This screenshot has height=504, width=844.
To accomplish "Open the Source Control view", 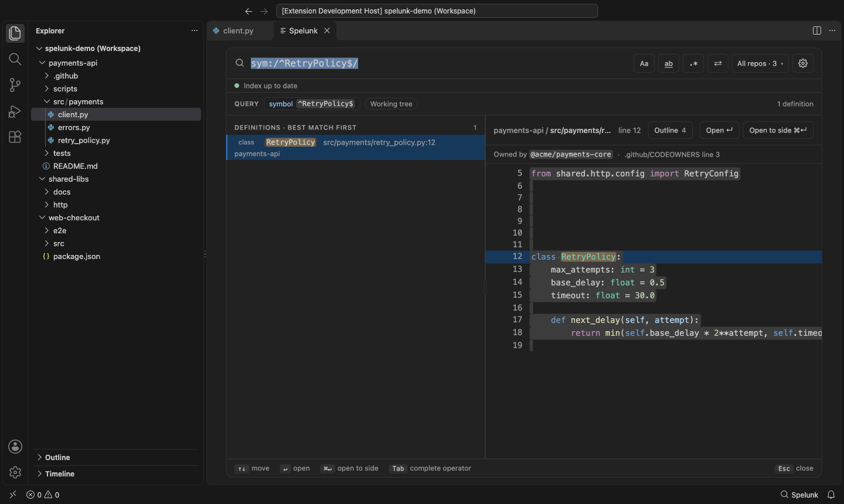I will (x=15, y=85).
